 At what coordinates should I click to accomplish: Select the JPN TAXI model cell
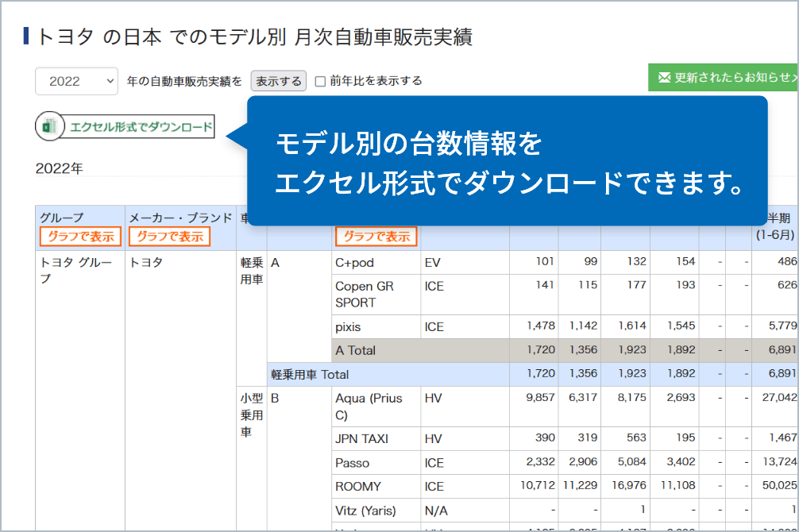point(376,439)
